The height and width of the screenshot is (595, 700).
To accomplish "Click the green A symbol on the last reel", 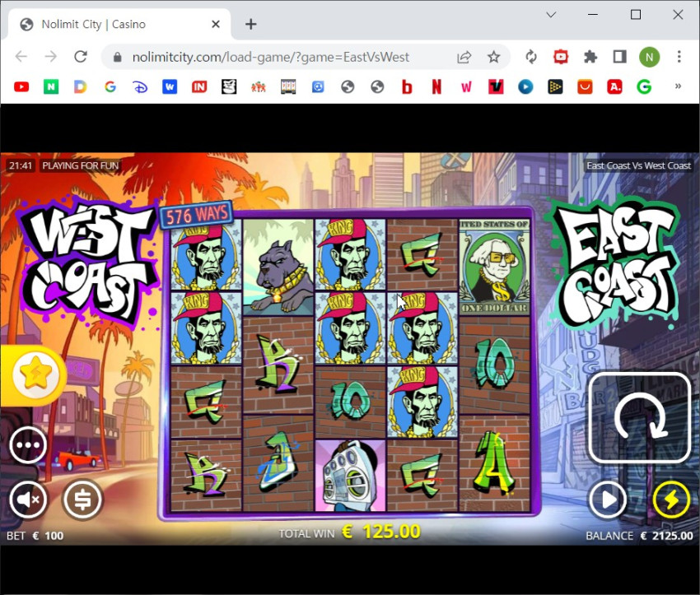I will click(495, 464).
